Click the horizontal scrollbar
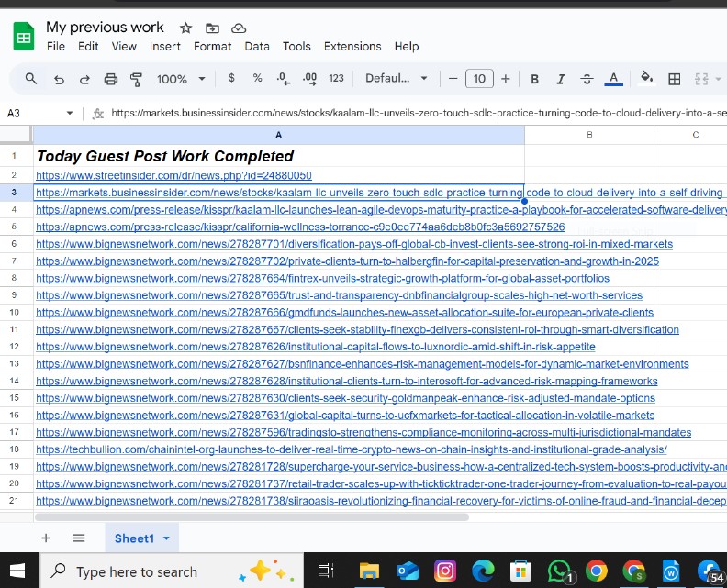Viewport: 727px width, 588px height. point(252,517)
